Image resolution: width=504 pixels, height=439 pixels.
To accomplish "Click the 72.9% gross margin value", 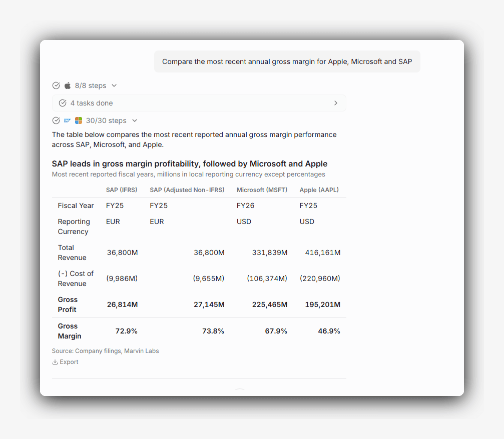I will coord(126,331).
